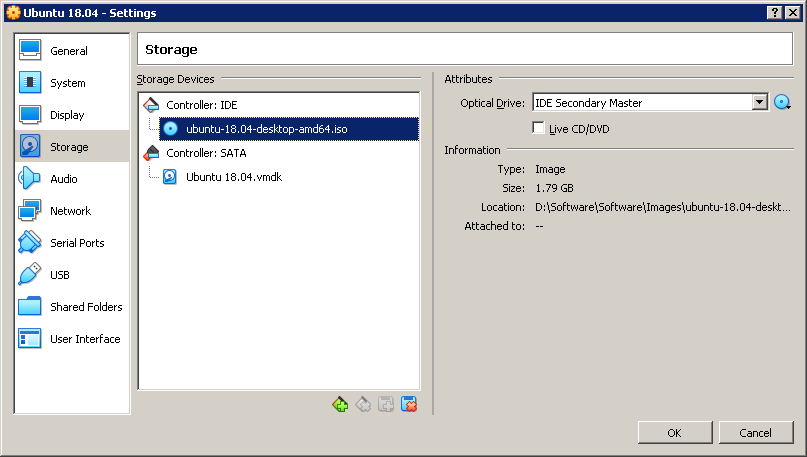Click the choose optical disk file icon

click(x=782, y=102)
